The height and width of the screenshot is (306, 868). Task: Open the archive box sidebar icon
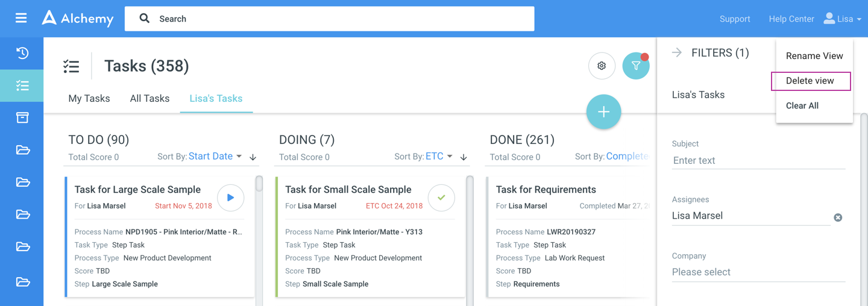(x=22, y=117)
